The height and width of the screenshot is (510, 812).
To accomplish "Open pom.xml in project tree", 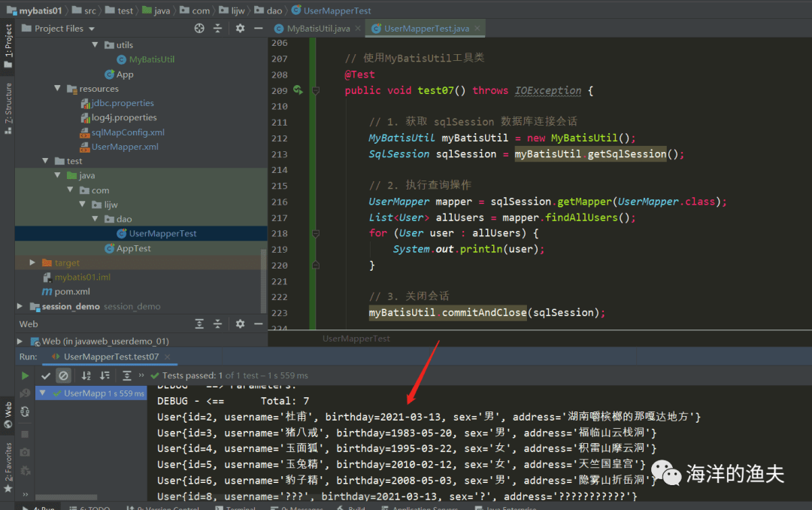I will click(71, 292).
